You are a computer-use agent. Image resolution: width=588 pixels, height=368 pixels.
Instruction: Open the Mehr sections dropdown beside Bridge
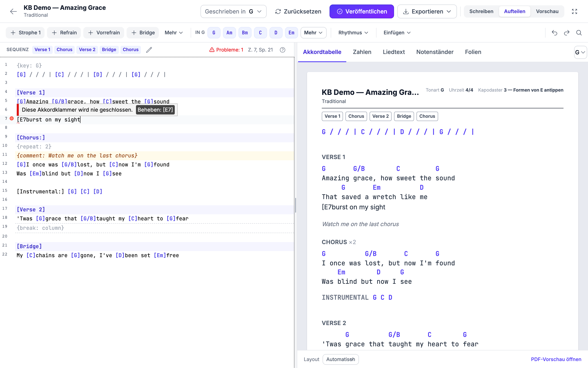174,33
